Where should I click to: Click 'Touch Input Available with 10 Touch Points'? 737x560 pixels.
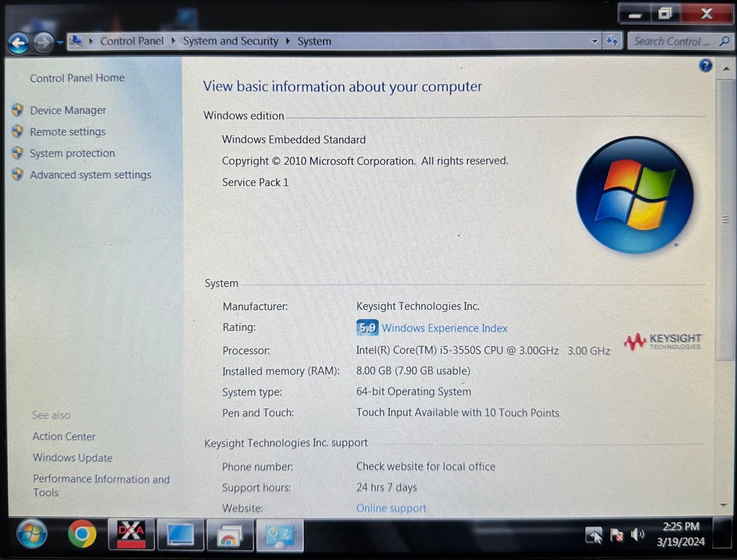(457, 413)
